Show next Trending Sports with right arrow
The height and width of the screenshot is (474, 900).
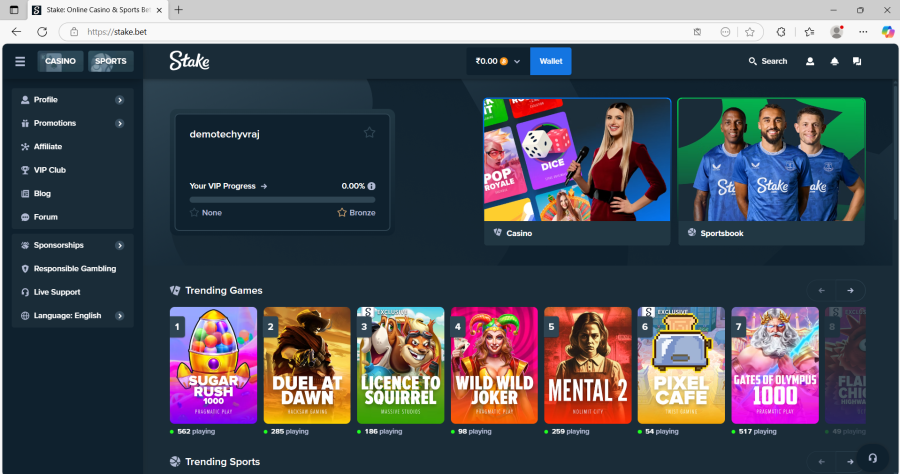(851, 462)
